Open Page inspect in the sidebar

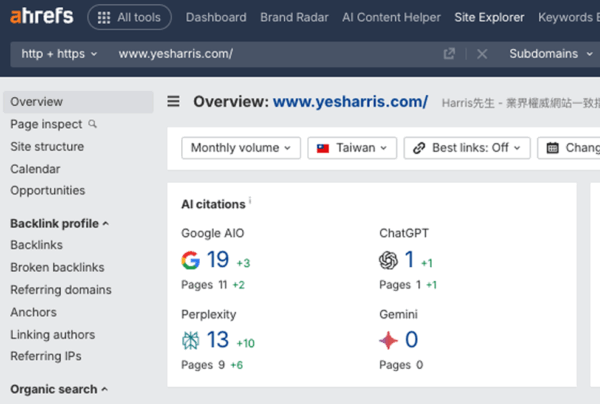coord(46,124)
